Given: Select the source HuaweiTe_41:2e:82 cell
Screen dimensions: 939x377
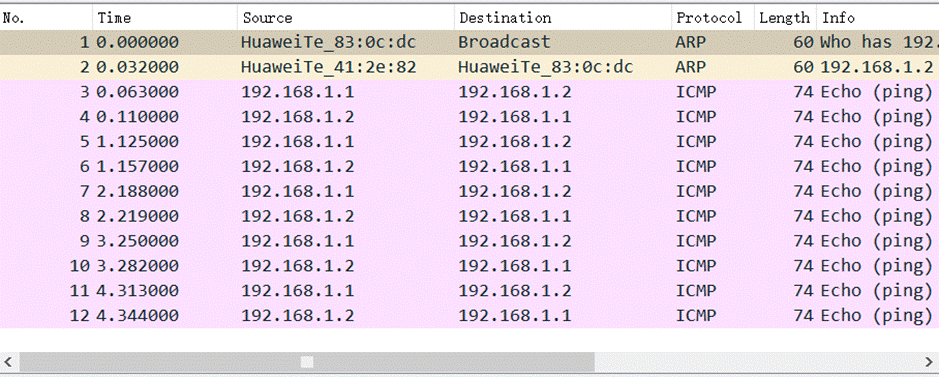Looking at the screenshot, I should 328,68.
